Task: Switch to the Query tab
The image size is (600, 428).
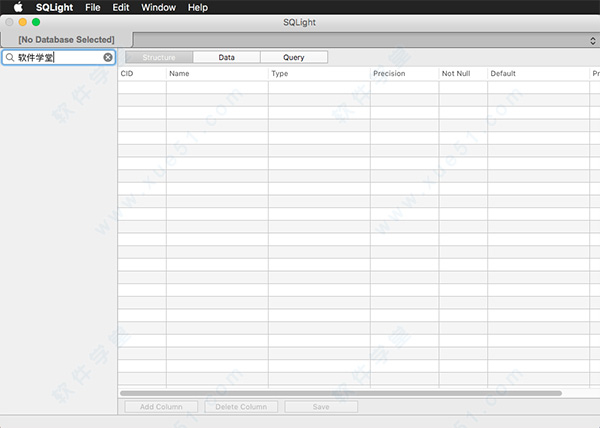Action: click(x=294, y=57)
